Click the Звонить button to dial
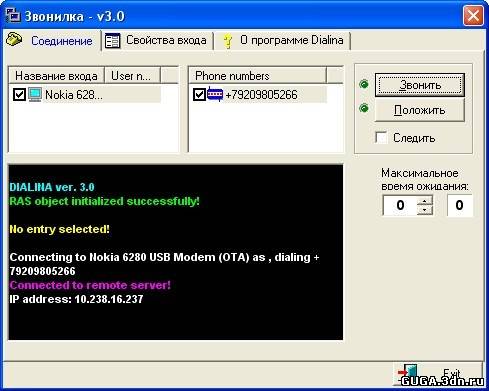The width and height of the screenshot is (489, 391). (x=420, y=85)
